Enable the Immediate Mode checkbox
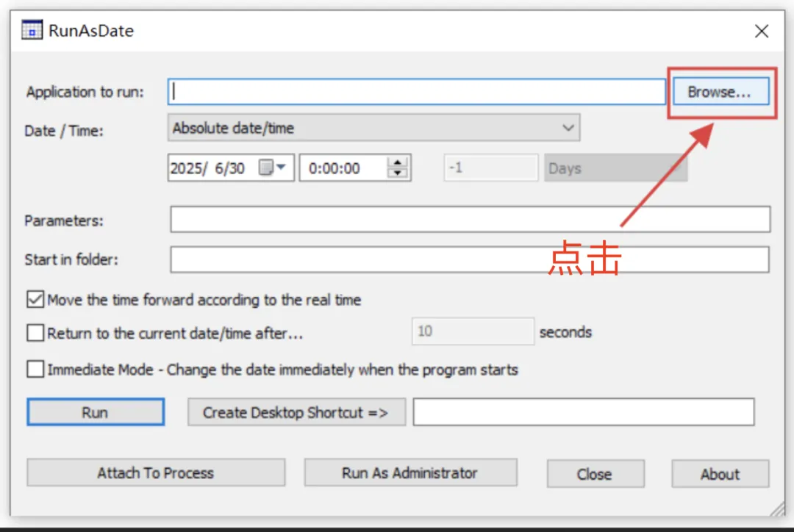This screenshot has width=794, height=532. [x=35, y=369]
